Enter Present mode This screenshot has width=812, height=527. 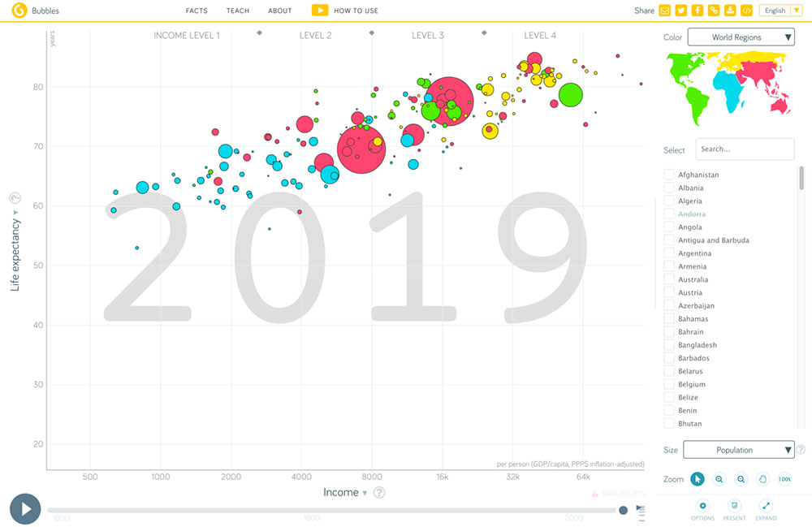pyautogui.click(x=735, y=508)
